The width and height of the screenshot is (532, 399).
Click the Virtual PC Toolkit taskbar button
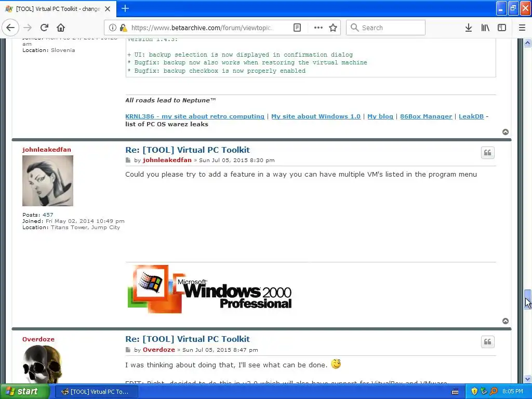pyautogui.click(x=96, y=392)
